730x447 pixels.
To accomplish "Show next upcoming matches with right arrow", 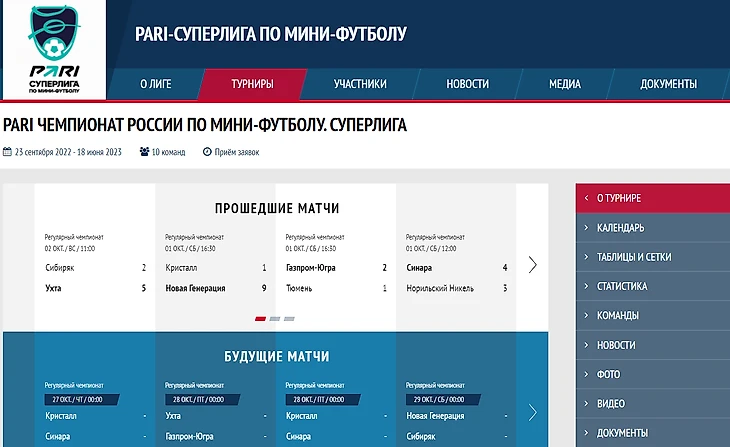I will [533, 413].
